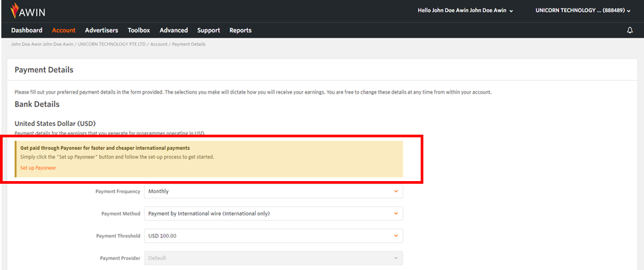
Task: Select the Account menu item
Action: (64, 31)
